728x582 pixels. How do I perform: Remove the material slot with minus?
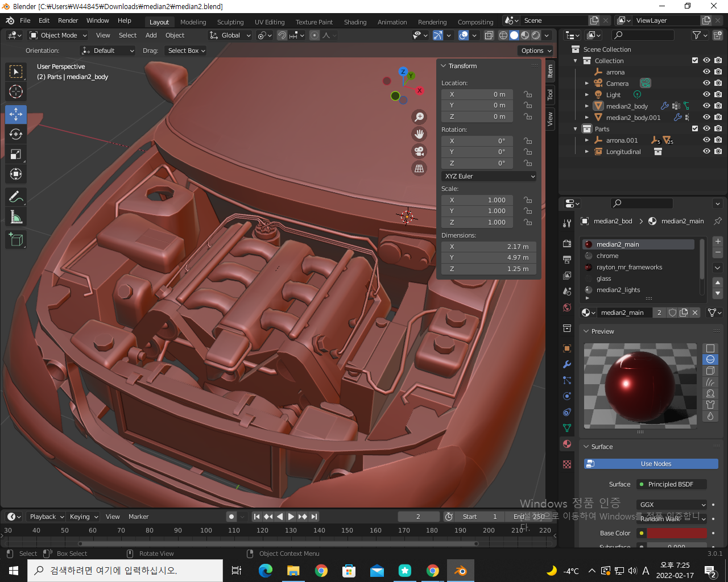pyautogui.click(x=718, y=252)
